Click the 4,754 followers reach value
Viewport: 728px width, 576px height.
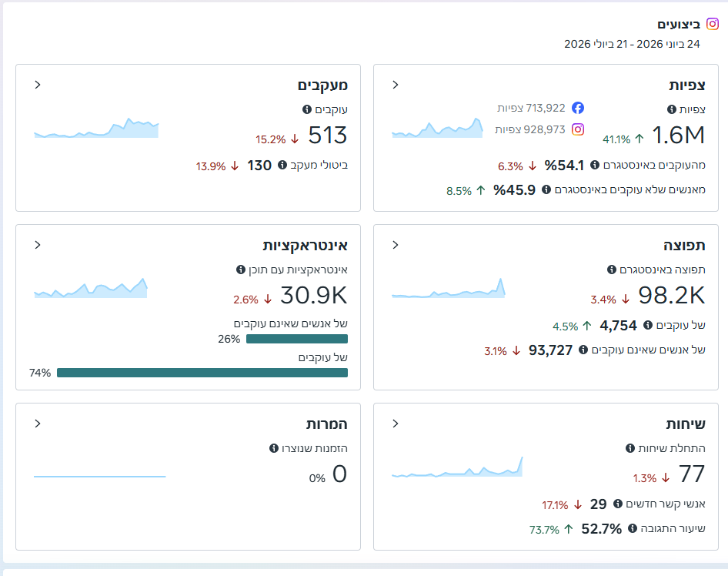(x=619, y=326)
